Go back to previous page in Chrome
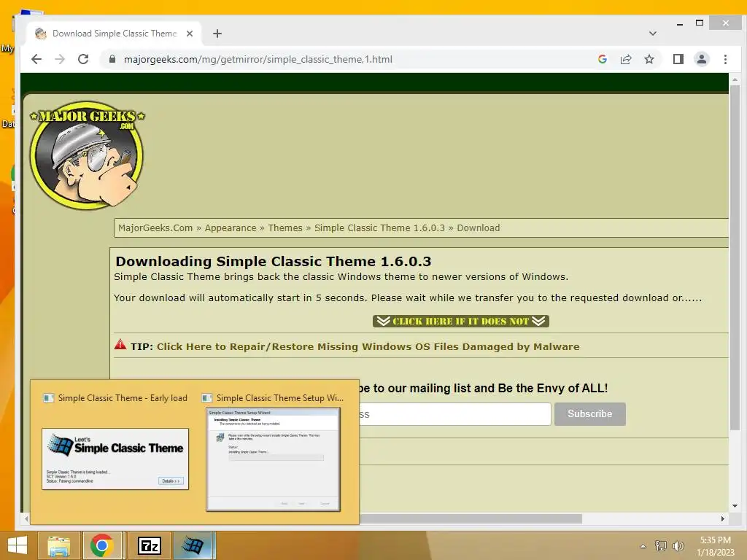Image resolution: width=747 pixels, height=560 pixels. coord(36,59)
